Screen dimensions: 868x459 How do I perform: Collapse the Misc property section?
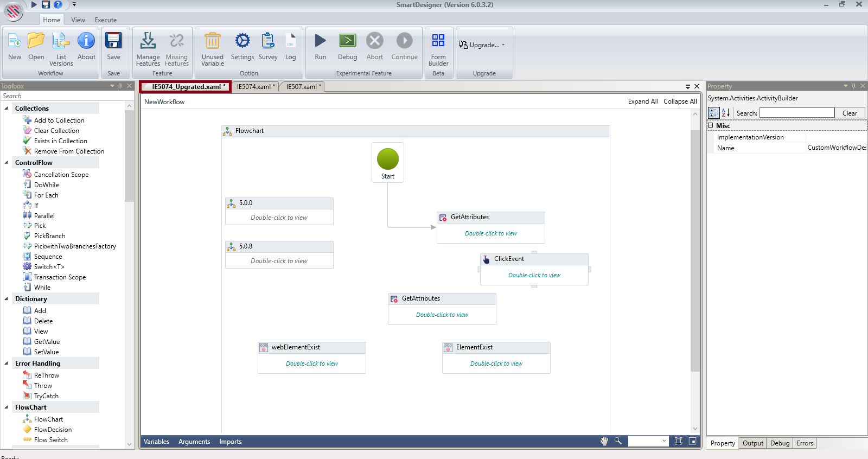(x=710, y=125)
